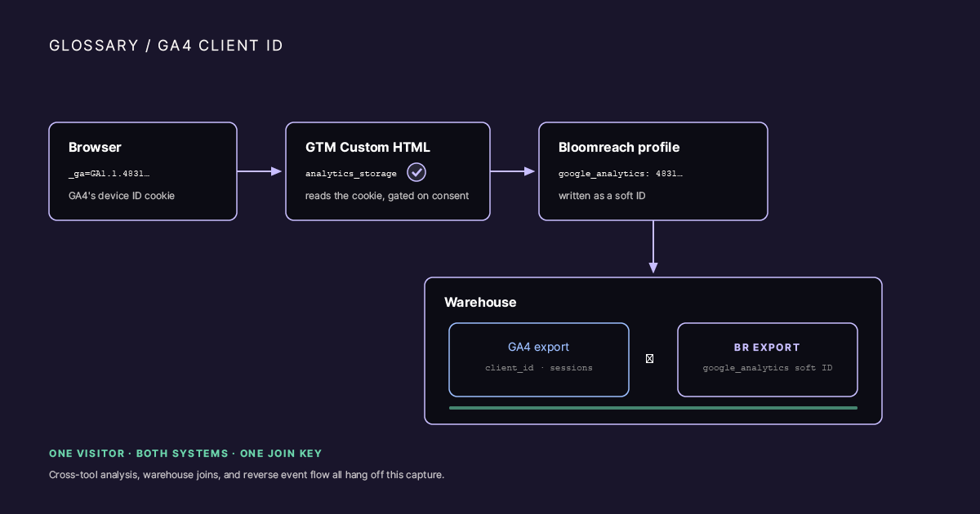Click the consent checkmark icon beside analytics_storage
The height and width of the screenshot is (514, 980).
coord(416,172)
